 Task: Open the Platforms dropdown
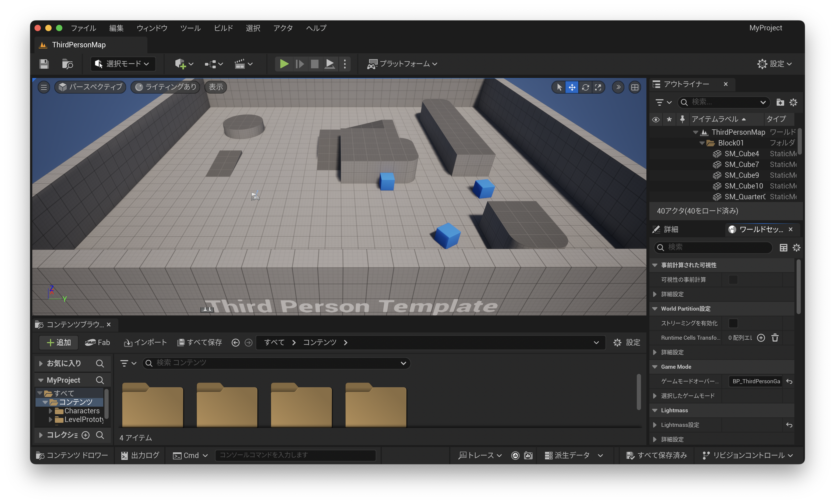pyautogui.click(x=402, y=64)
